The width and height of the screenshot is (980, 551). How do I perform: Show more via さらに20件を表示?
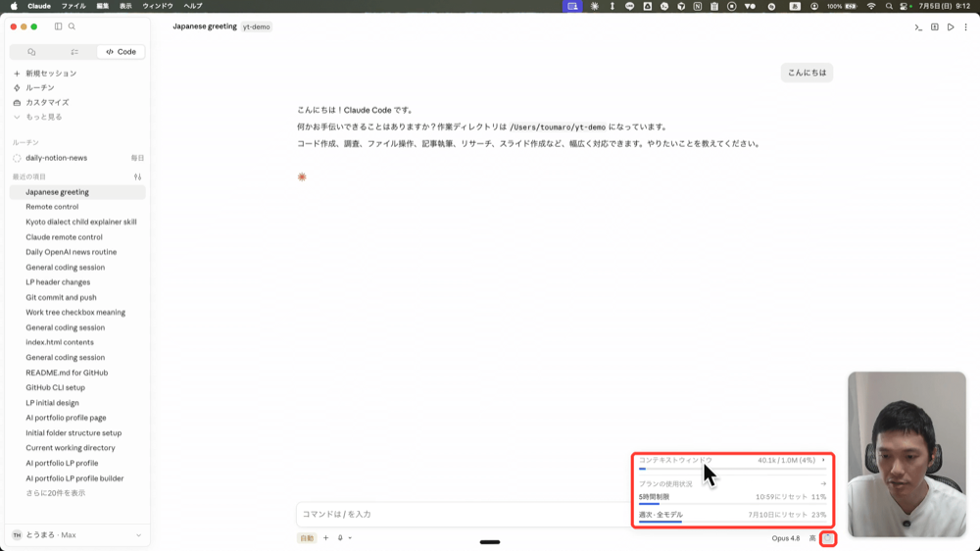click(x=56, y=493)
